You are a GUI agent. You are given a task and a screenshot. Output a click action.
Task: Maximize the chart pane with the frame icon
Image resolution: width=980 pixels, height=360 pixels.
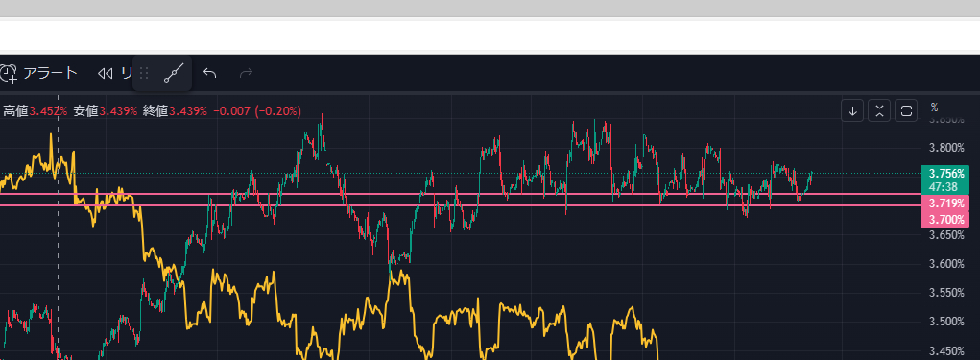click(x=906, y=111)
